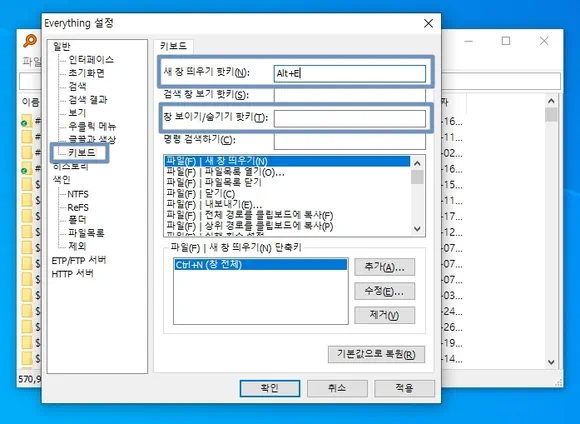
Task: Select 전체 경로를 클립보드에 복사(F) command
Action: (287, 215)
